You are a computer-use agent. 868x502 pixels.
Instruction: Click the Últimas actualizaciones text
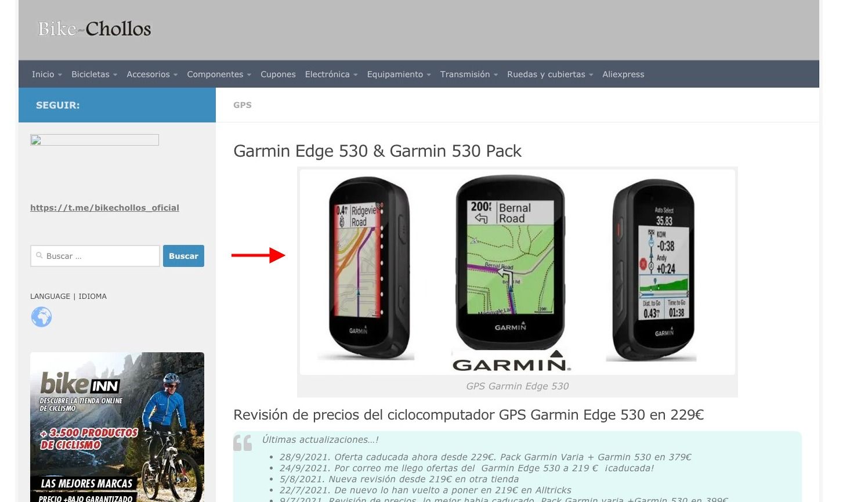pos(320,440)
